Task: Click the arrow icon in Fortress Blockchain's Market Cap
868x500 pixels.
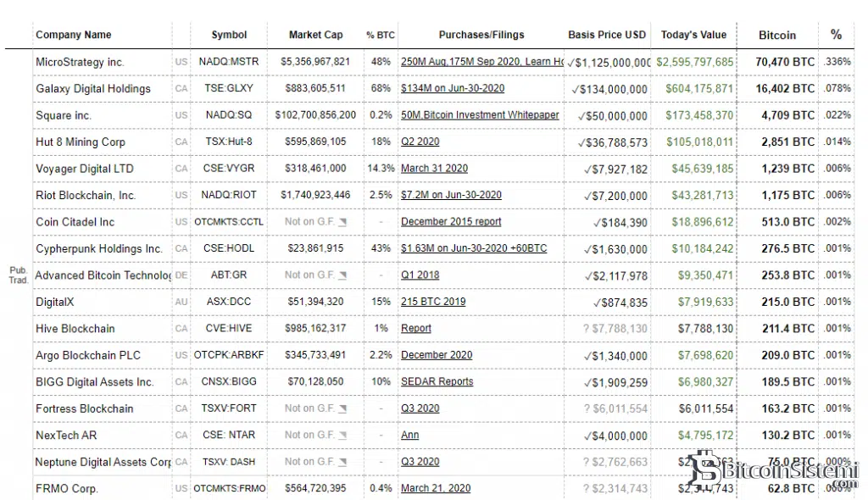Action: point(342,408)
